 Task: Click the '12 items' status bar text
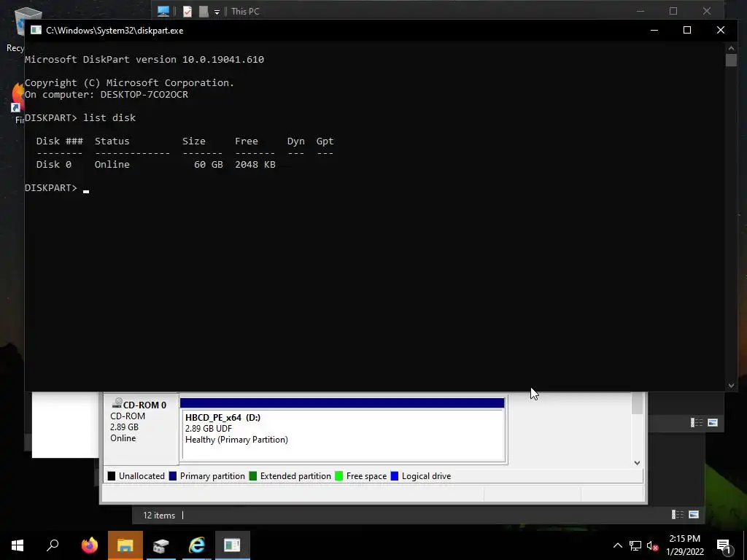pos(159,516)
